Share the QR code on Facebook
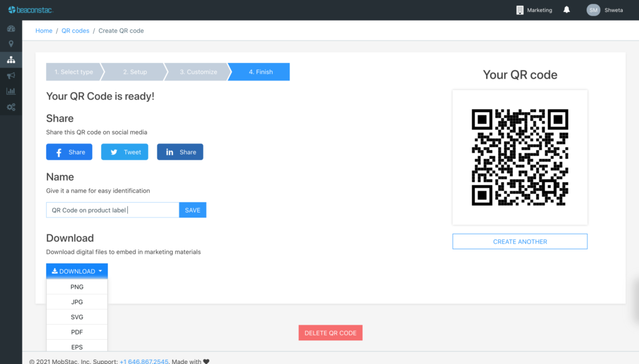The image size is (639, 364). pos(69,151)
